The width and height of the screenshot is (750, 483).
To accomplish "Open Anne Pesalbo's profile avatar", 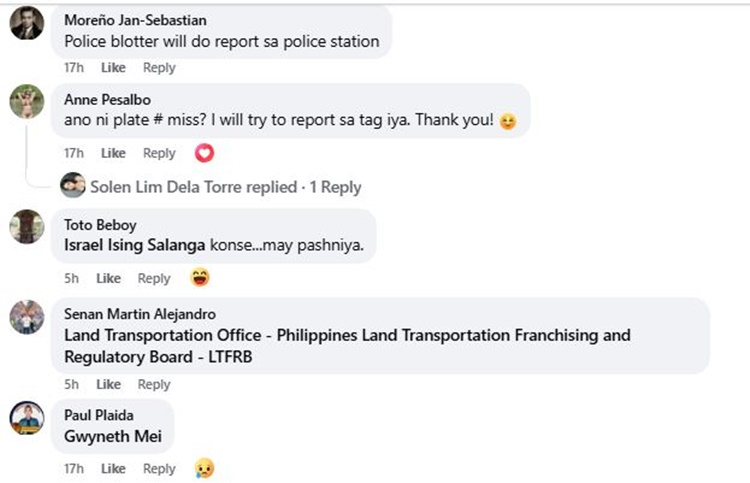I will (27, 101).
